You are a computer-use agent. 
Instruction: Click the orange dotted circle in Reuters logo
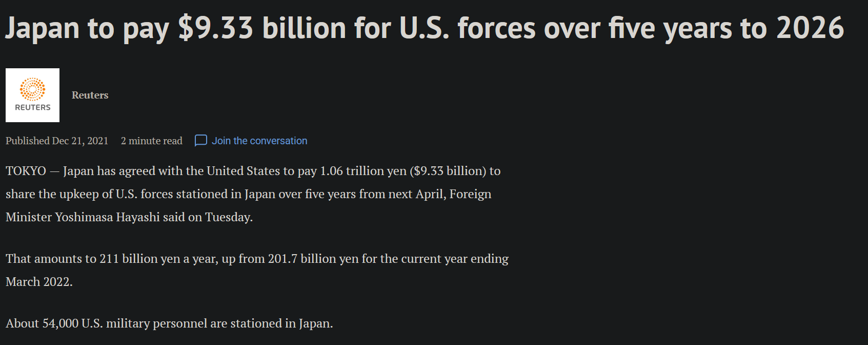pos(32,89)
